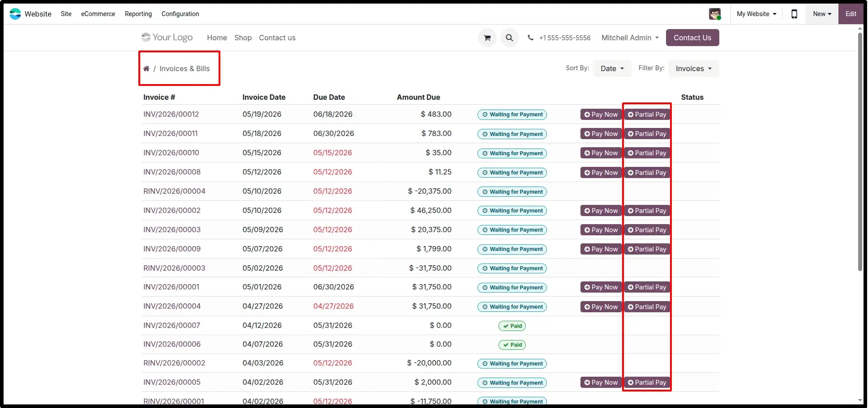Click the phone handset icon
The width and height of the screenshot is (868, 408).
(531, 38)
